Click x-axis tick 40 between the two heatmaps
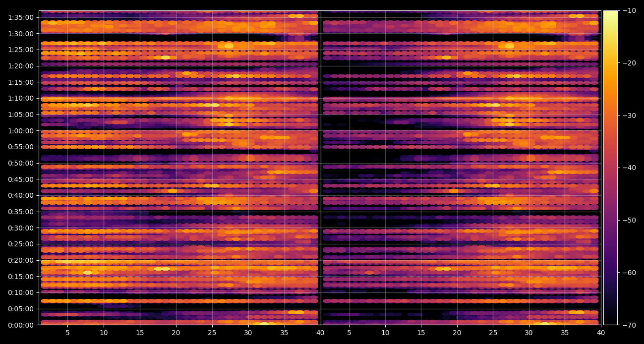644x344 pixels. tap(320, 333)
